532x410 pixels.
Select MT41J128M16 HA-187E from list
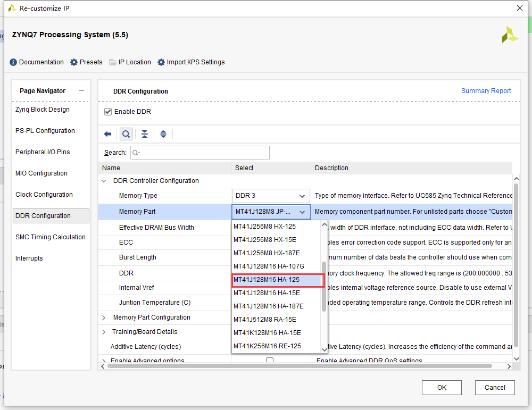coord(277,306)
